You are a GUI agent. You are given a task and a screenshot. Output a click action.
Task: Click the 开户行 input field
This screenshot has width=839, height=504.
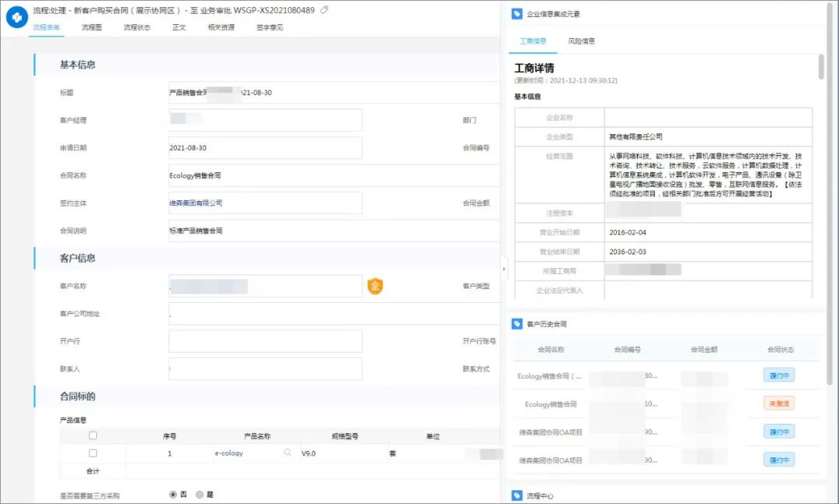pyautogui.click(x=266, y=342)
